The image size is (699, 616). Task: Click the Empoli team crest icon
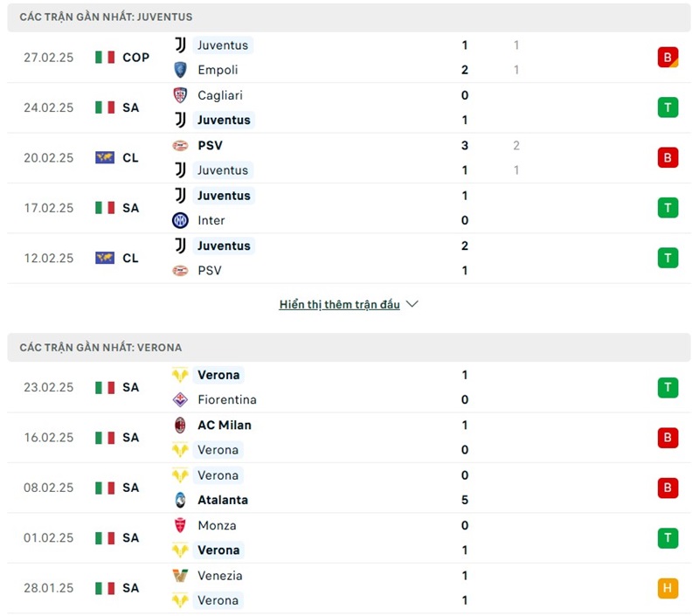(x=180, y=70)
